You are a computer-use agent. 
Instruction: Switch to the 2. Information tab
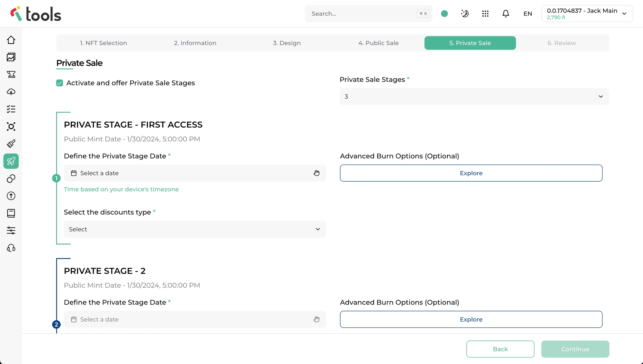point(195,43)
